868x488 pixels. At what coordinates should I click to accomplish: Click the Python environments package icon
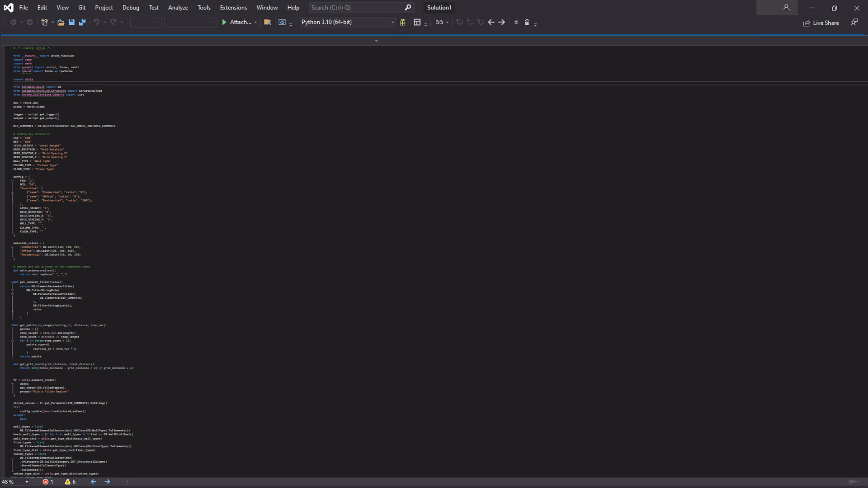[x=403, y=22]
